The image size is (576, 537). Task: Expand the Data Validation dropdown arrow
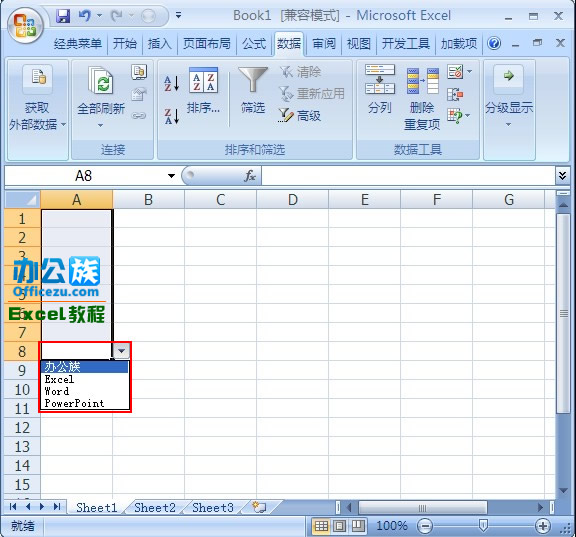[x=469, y=72]
